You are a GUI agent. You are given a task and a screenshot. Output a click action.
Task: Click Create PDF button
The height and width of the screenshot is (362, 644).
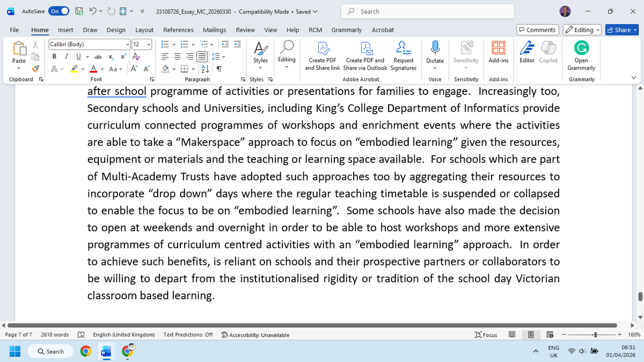tap(322, 55)
